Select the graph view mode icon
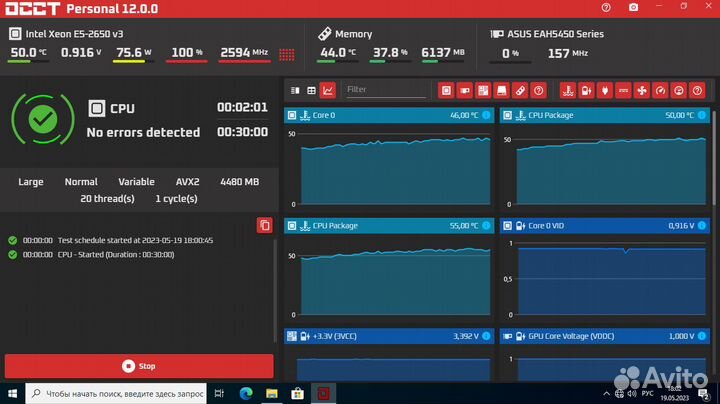This screenshot has height=404, width=720. coord(328,90)
